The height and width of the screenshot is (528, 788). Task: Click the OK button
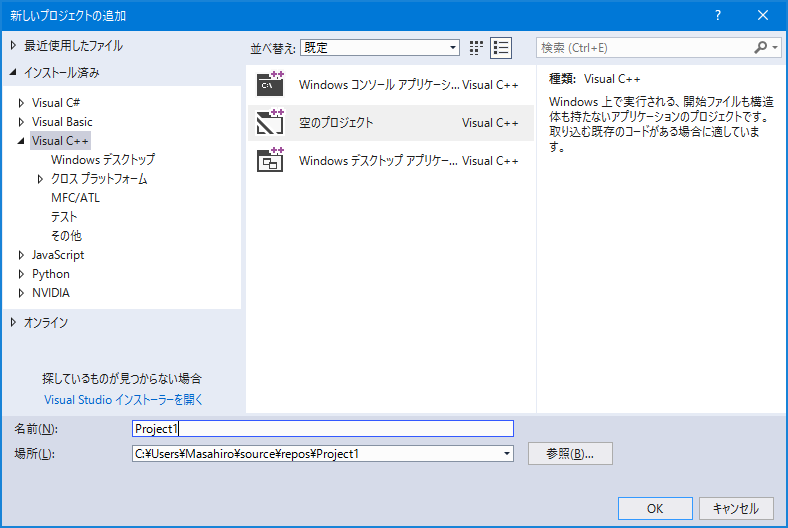[x=655, y=508]
